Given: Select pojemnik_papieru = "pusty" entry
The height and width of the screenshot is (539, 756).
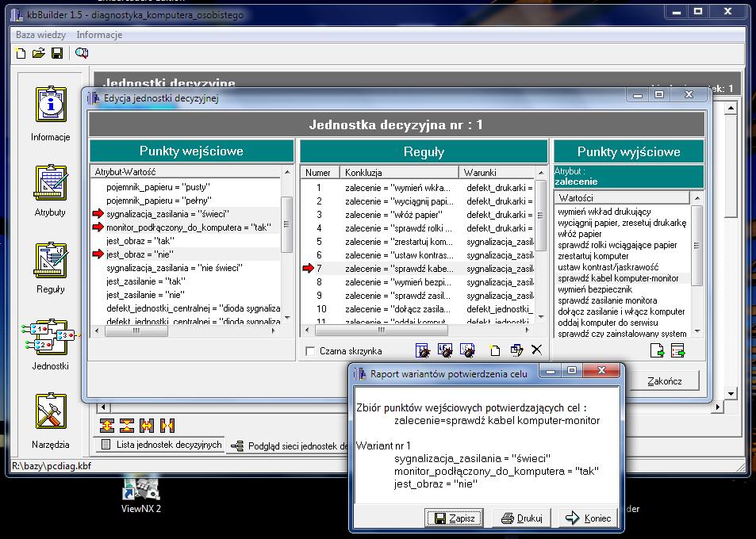Looking at the screenshot, I should pyautogui.click(x=159, y=187).
